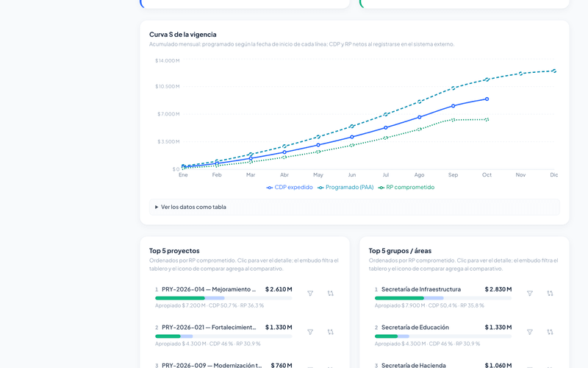Screen dimensions: 588x368
Task: Filter dashboard by PRY-2026-014 funnel icon
Action: [x=310, y=293]
